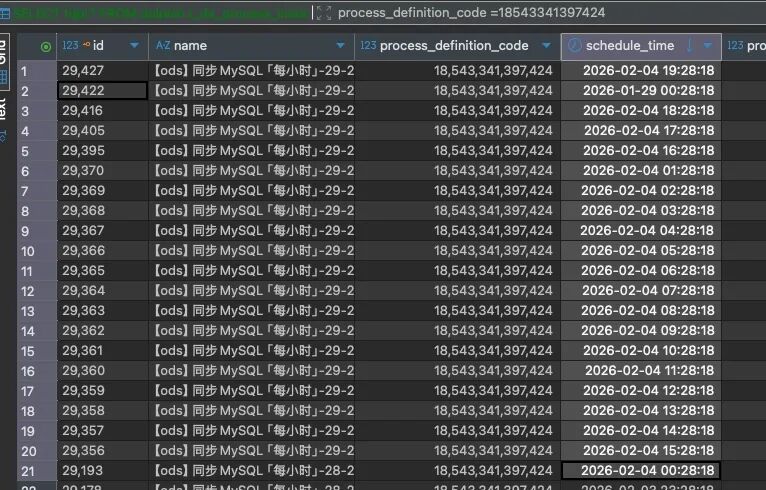Open the id column filter dropdown
This screenshot has height=490, width=766.
134,45
